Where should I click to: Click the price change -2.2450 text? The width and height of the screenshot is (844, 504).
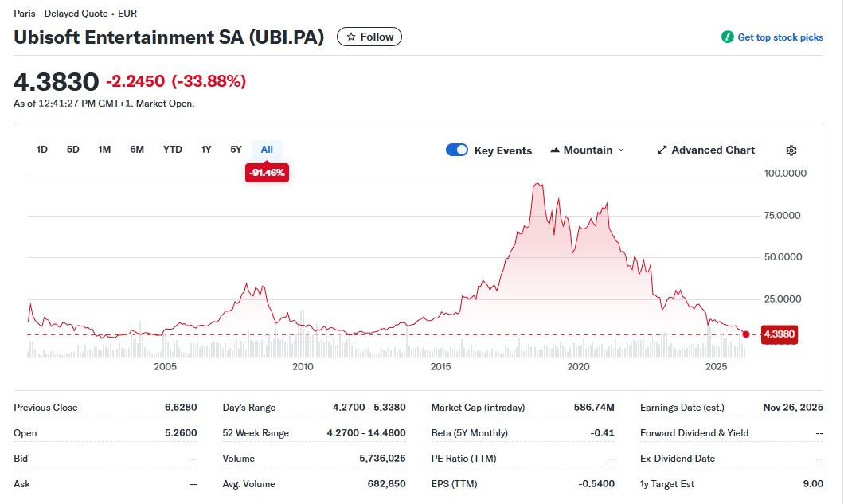[135, 81]
